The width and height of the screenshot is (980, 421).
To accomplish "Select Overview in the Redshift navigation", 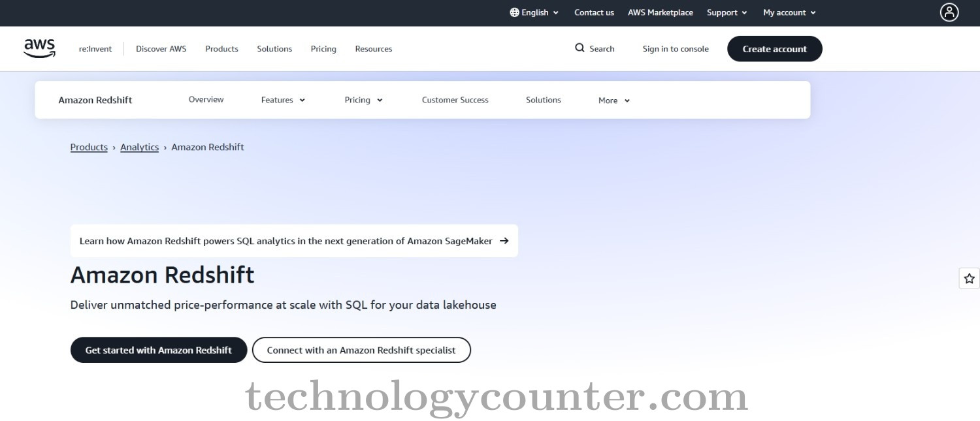I will click(206, 99).
